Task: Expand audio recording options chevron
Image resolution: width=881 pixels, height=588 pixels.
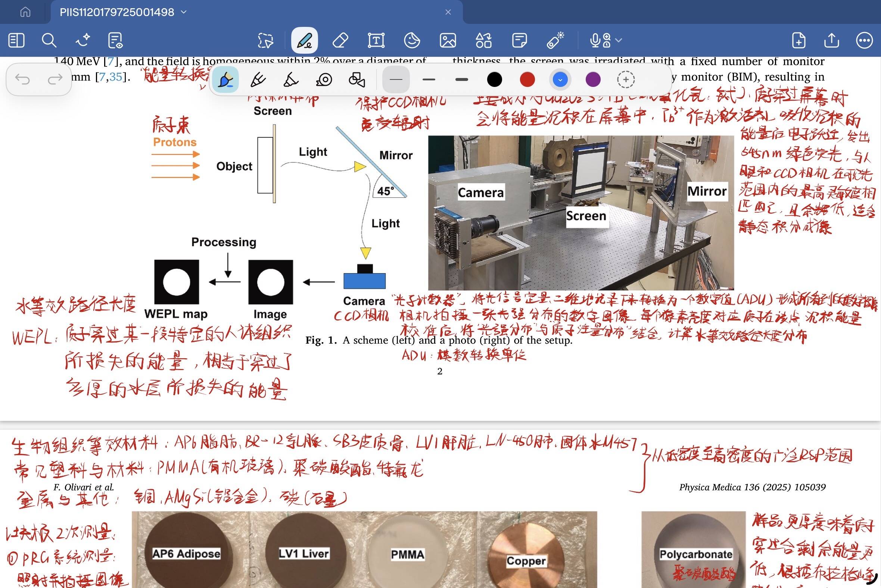Action: pyautogui.click(x=619, y=40)
